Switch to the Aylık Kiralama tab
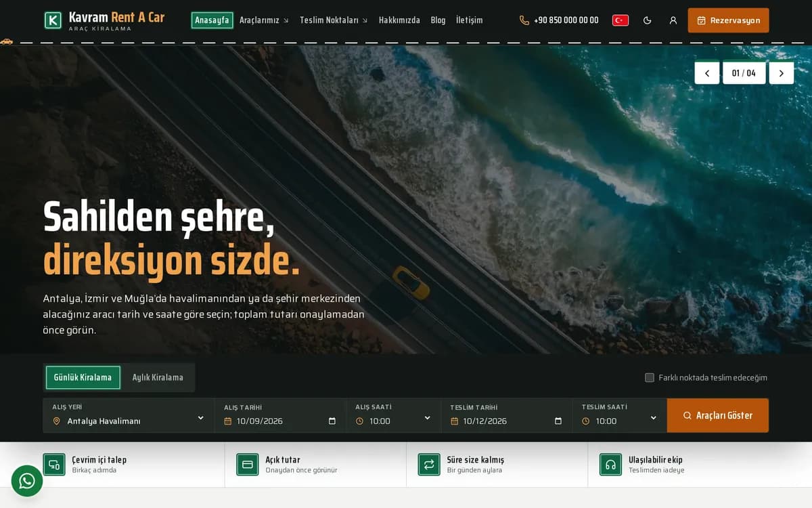This screenshot has width=812, height=508. [x=158, y=377]
